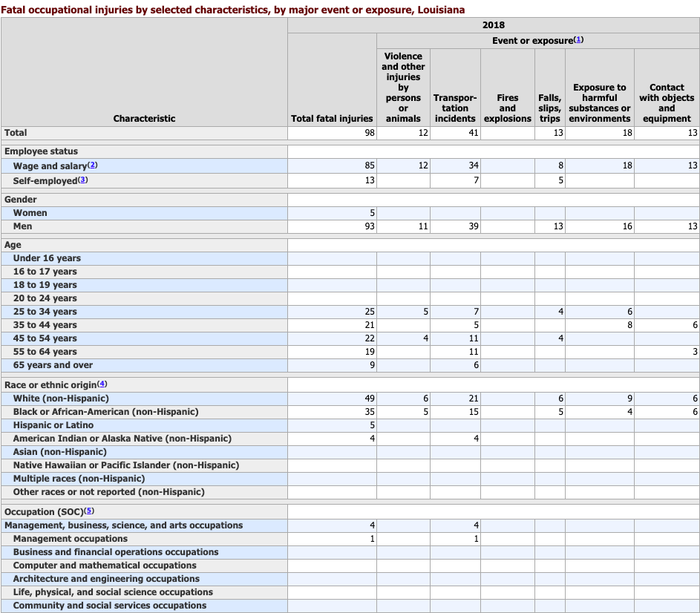Click White (non-Hispanic) transportation value 21

click(x=474, y=399)
